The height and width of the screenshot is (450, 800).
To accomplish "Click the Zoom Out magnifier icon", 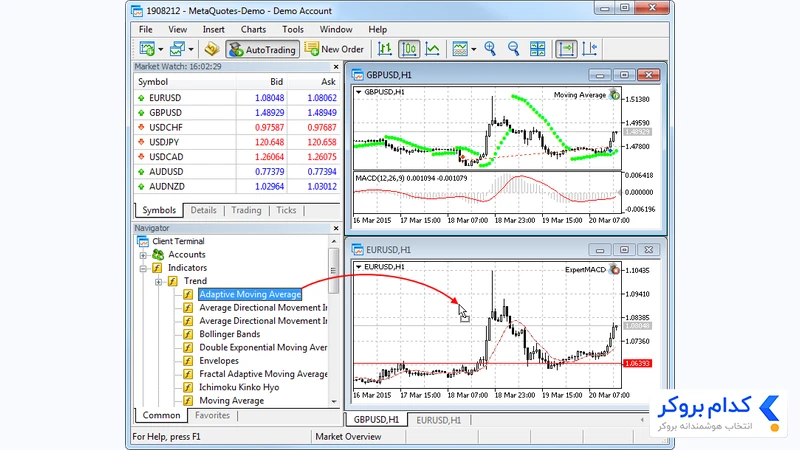I will tap(513, 49).
